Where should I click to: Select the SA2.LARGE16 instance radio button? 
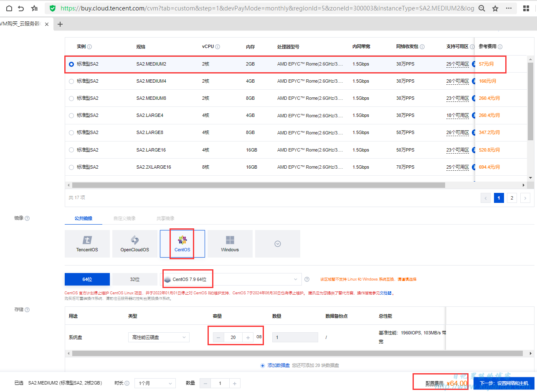71,150
